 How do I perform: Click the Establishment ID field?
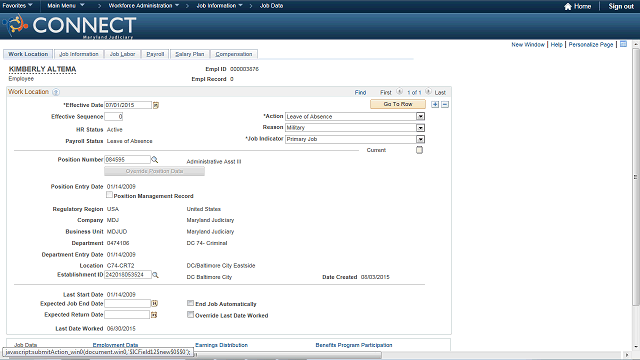(128, 275)
